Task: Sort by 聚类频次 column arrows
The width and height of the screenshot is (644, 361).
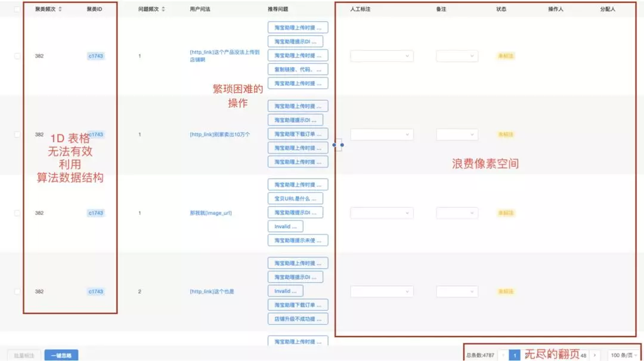Action: (60, 9)
